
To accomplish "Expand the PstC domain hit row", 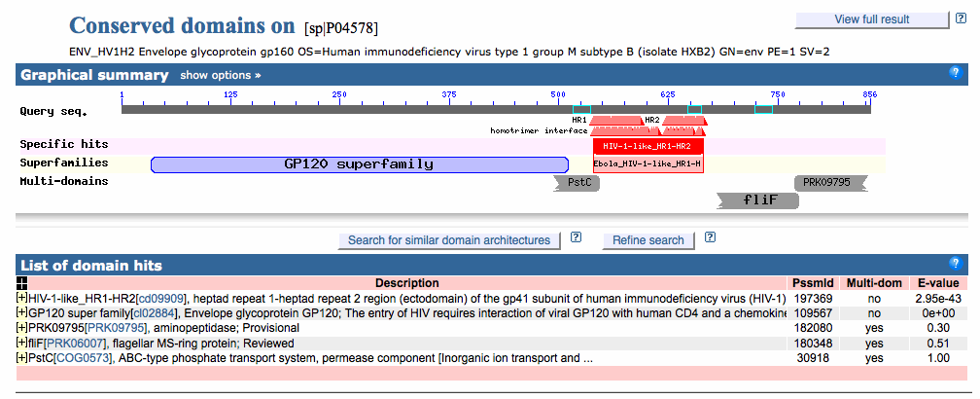I will 22,357.
